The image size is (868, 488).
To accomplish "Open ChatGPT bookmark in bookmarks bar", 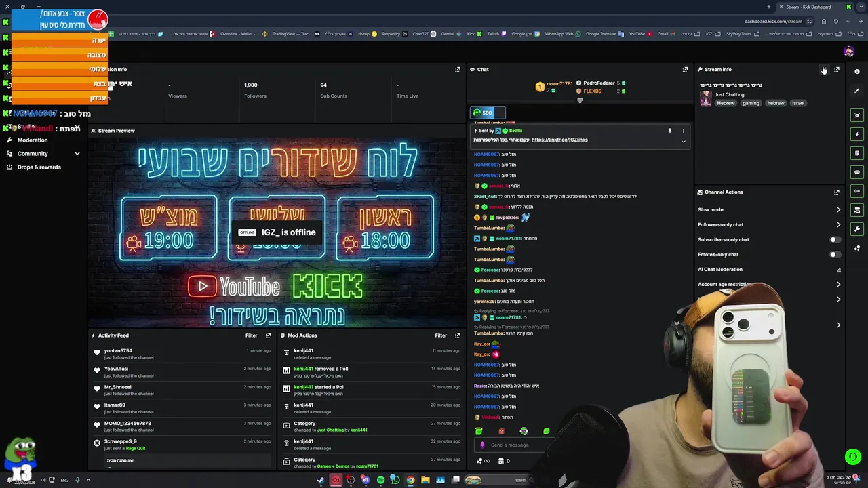I will [424, 34].
